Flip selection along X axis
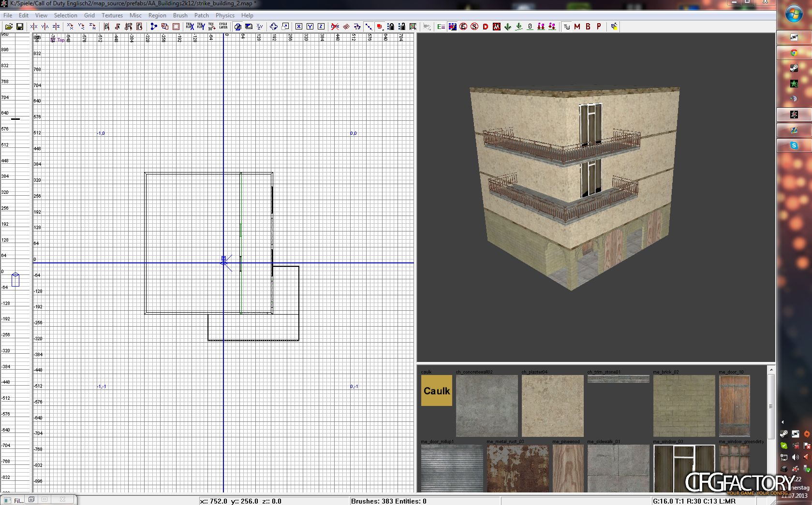The height and width of the screenshot is (505, 812). click(34, 27)
